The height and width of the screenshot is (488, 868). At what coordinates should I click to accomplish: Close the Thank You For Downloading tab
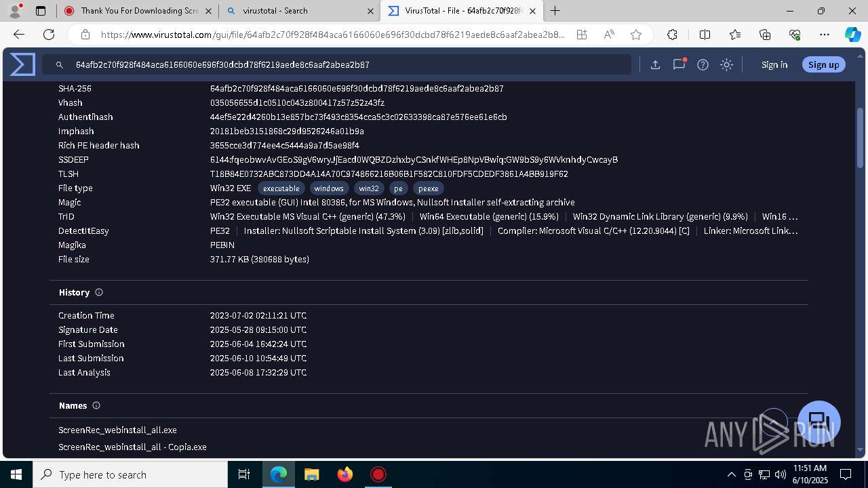[208, 11]
